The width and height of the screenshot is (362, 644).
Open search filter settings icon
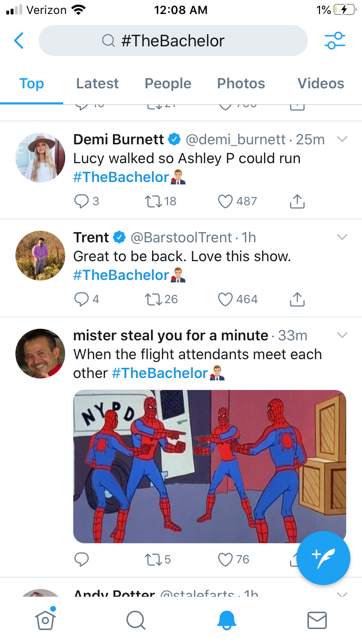pyautogui.click(x=335, y=41)
